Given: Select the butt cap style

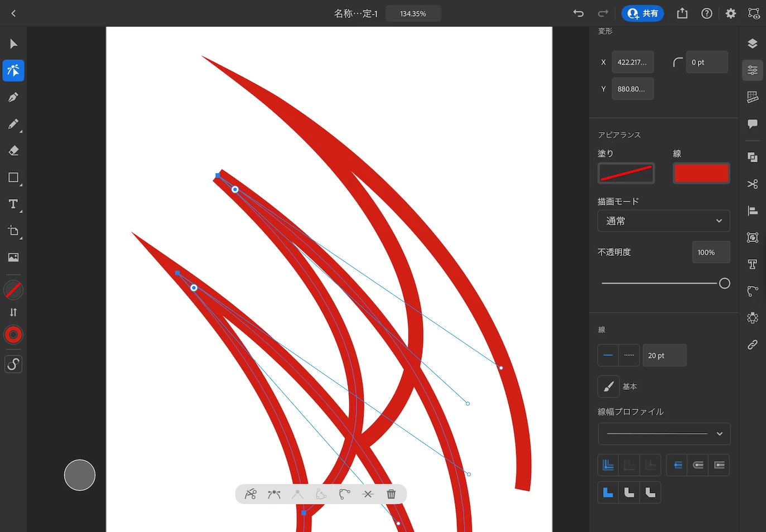Looking at the screenshot, I should tap(677, 465).
